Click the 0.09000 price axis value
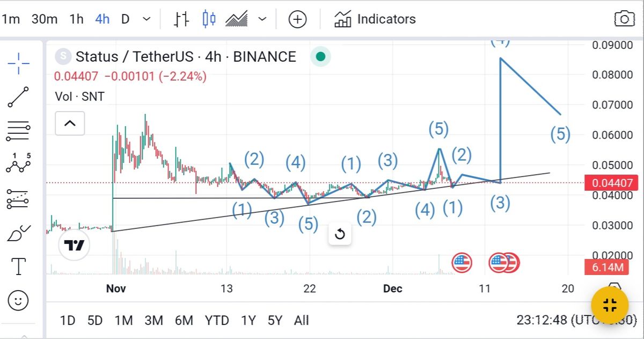The image size is (644, 339). click(x=612, y=45)
